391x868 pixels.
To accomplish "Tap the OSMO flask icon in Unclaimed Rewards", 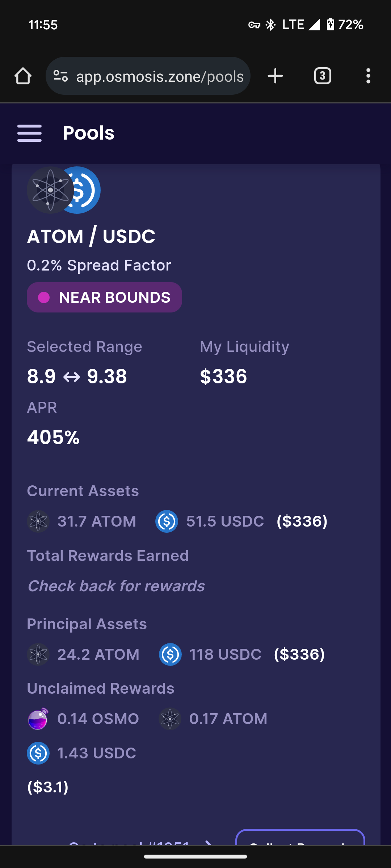I will (x=38, y=719).
